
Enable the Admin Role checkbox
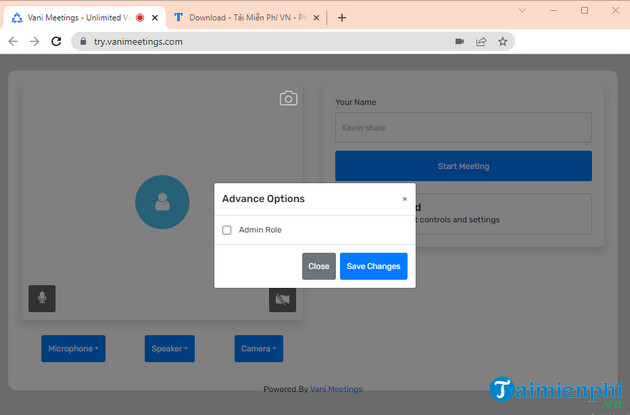pyautogui.click(x=227, y=230)
